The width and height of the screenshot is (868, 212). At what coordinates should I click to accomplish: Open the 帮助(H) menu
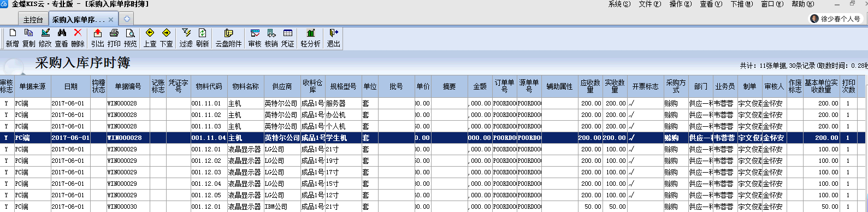point(802,4)
